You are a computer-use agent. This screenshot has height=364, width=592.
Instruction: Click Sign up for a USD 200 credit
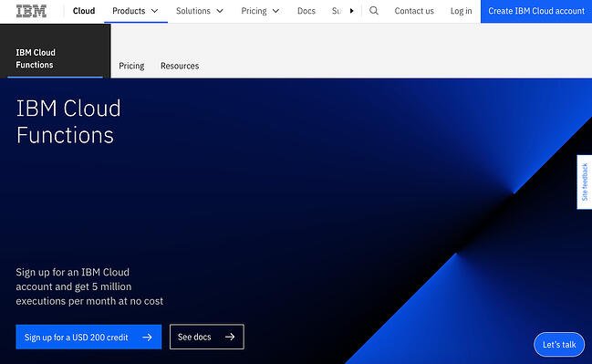(88, 337)
